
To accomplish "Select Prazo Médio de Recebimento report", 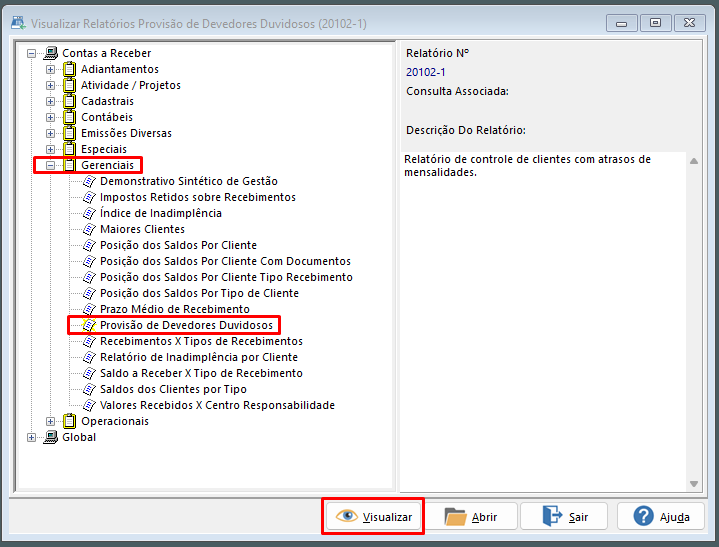I will pos(175,309).
